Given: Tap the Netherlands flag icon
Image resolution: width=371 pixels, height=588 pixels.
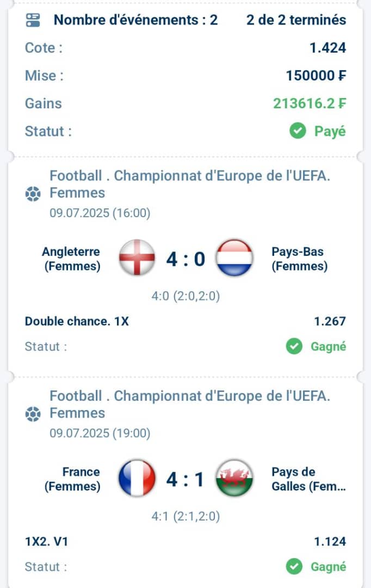Looking at the screenshot, I should tap(234, 258).
